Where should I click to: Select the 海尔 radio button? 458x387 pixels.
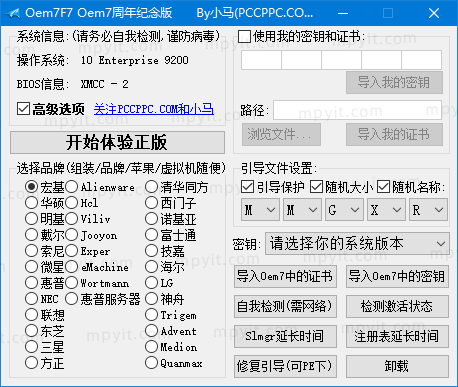[x=151, y=267]
